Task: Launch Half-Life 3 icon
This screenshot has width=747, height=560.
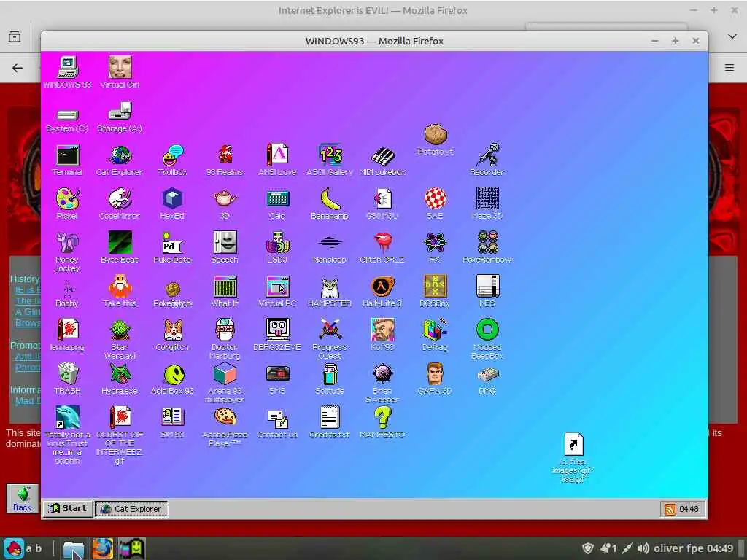Action: tap(382, 287)
